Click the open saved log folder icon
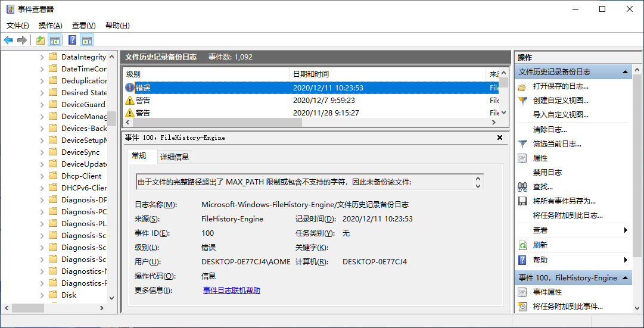 522,87
